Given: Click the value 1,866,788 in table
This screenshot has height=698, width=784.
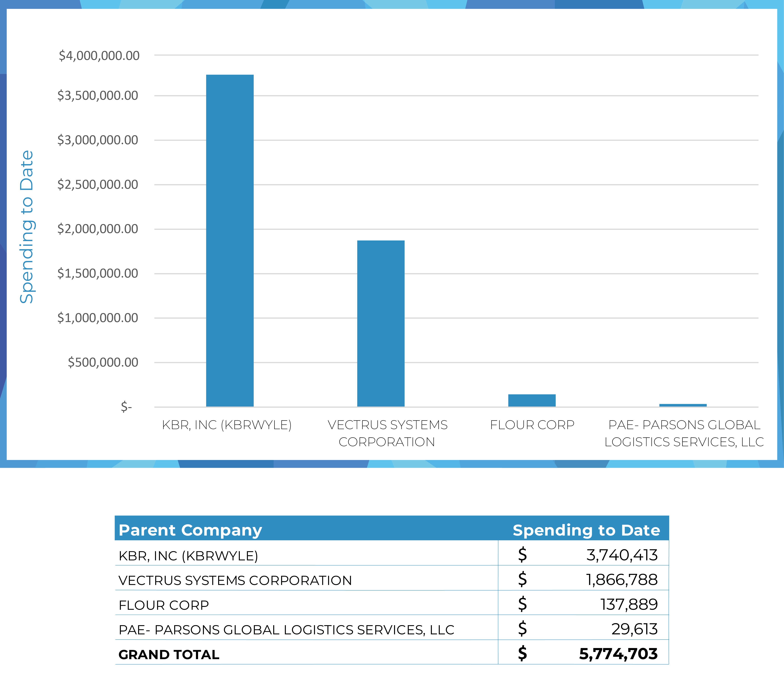Looking at the screenshot, I should click(x=622, y=580).
